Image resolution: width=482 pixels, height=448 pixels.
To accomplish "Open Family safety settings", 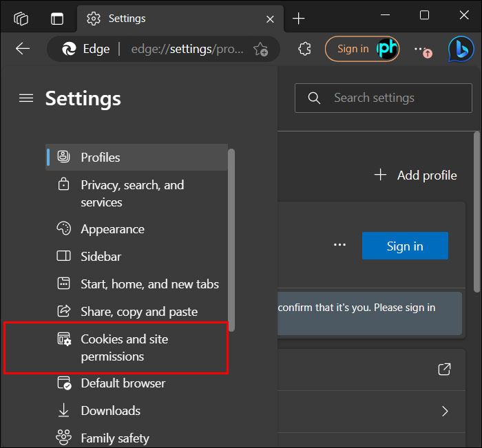I will 137,438.
